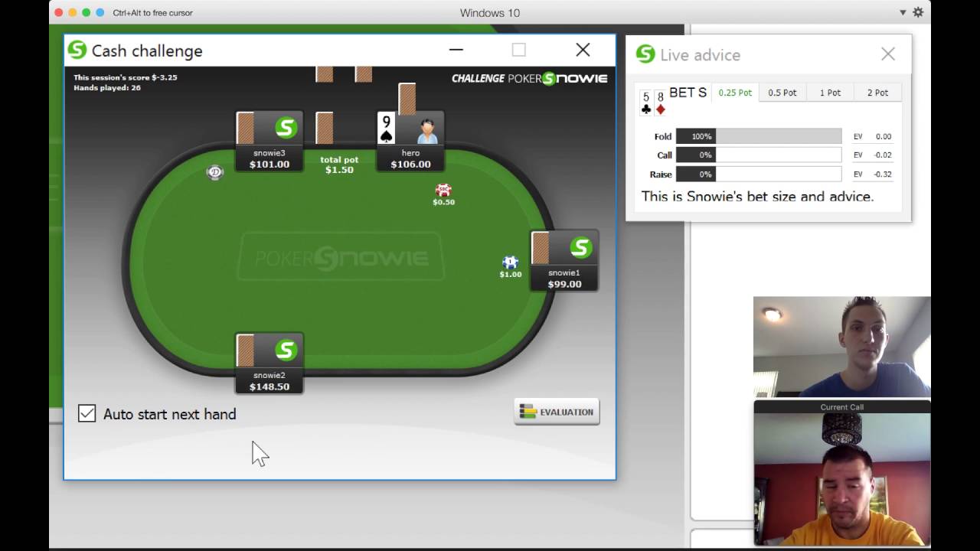This screenshot has height=551, width=980.
Task: Click snowie3 stack amount $101.00
Action: tap(269, 164)
